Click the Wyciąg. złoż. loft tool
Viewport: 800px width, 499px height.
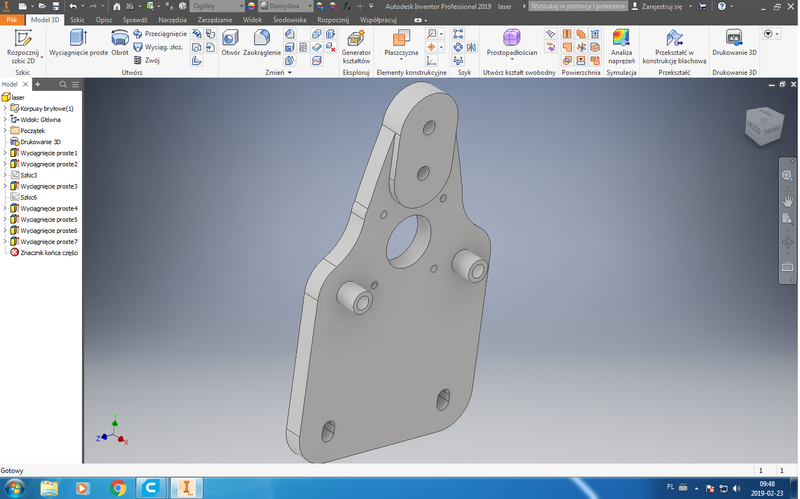pos(158,47)
